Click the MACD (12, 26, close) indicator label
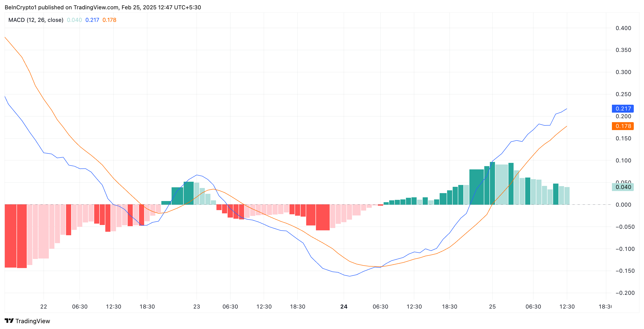This screenshot has width=644, height=329. (36, 20)
